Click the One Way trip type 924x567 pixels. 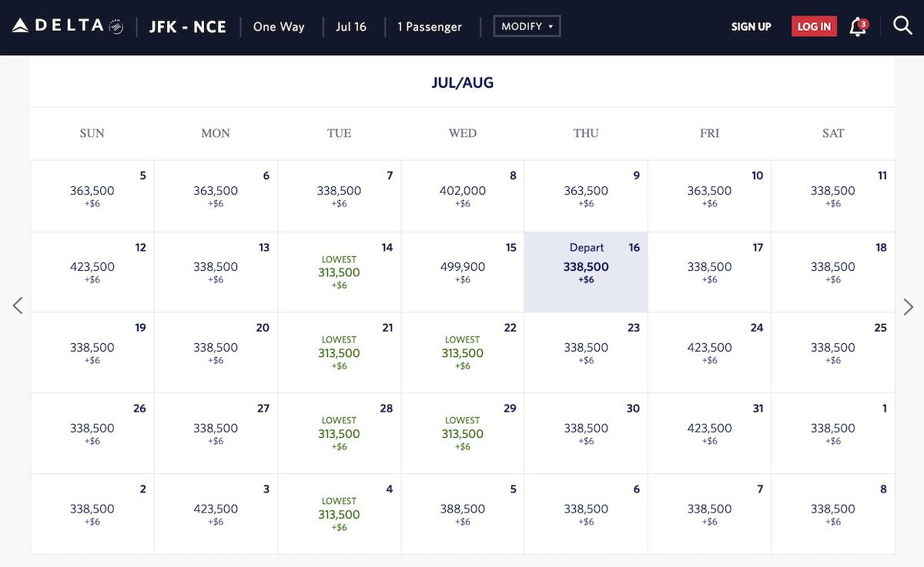(x=279, y=27)
